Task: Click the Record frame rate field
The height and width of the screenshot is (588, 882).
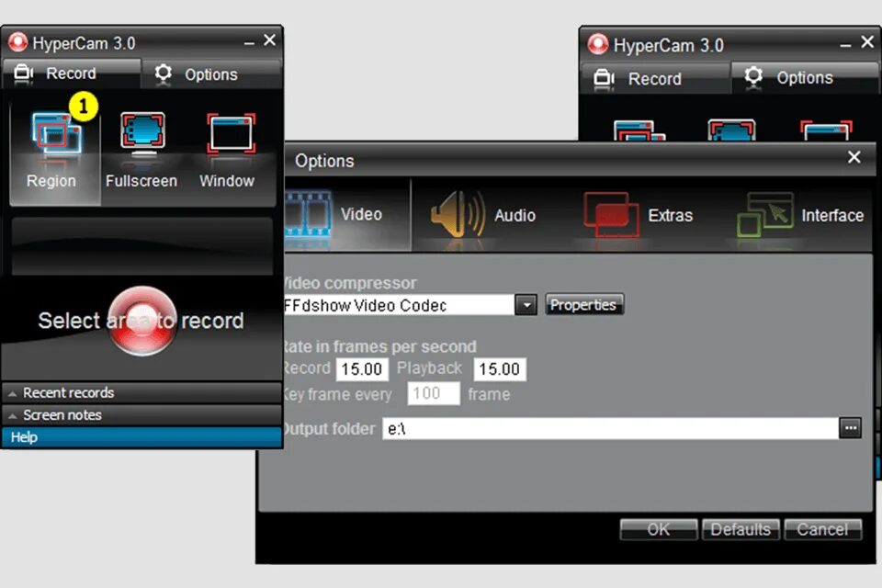Action: (x=362, y=369)
